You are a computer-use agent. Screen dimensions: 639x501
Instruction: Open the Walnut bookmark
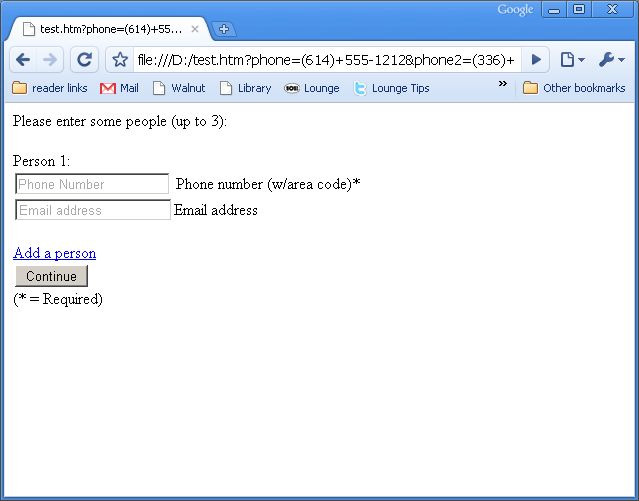[178, 88]
